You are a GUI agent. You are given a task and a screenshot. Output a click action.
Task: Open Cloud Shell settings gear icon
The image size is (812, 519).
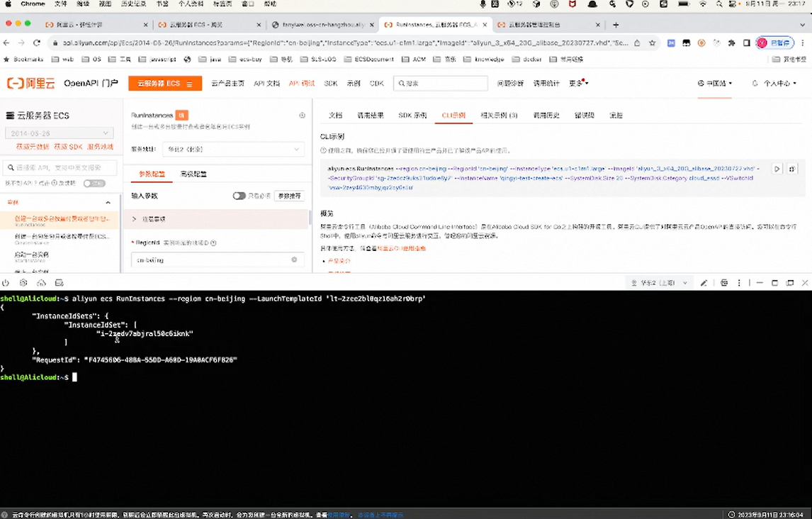(x=23, y=283)
